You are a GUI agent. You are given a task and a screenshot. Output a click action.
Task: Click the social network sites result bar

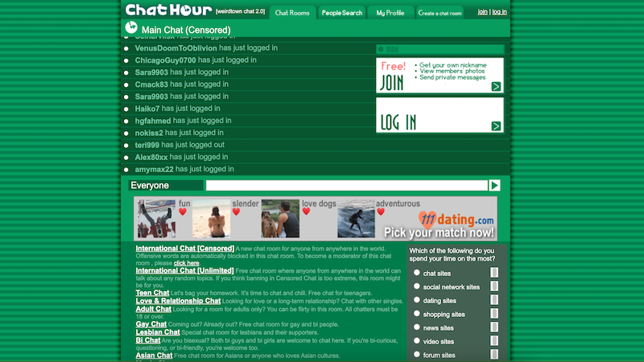point(494,286)
